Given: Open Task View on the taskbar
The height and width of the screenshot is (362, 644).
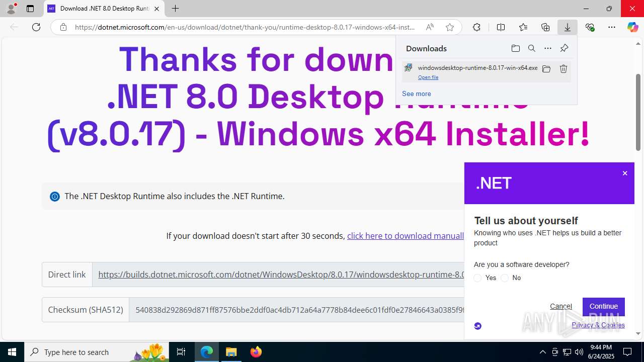Looking at the screenshot, I should [181, 352].
